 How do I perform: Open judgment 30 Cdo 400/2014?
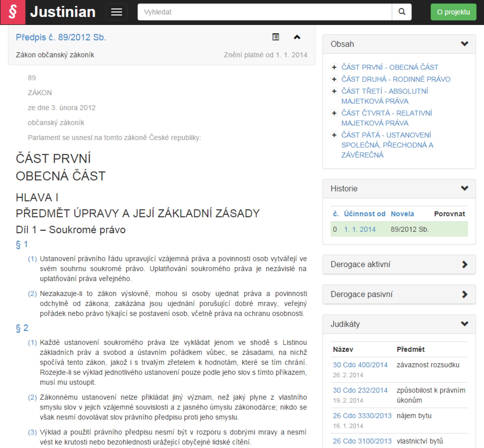click(x=360, y=365)
